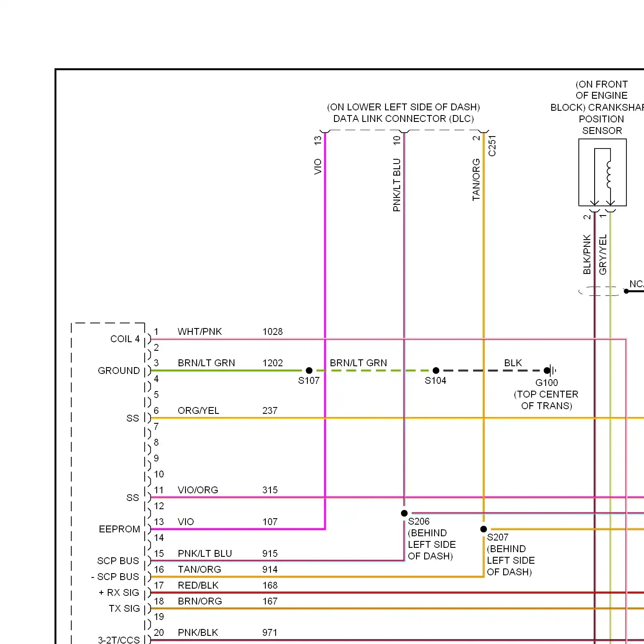Click the (ON LOWER LEFT SIDE OF DASH) note
644x644 pixels.
coord(404,107)
